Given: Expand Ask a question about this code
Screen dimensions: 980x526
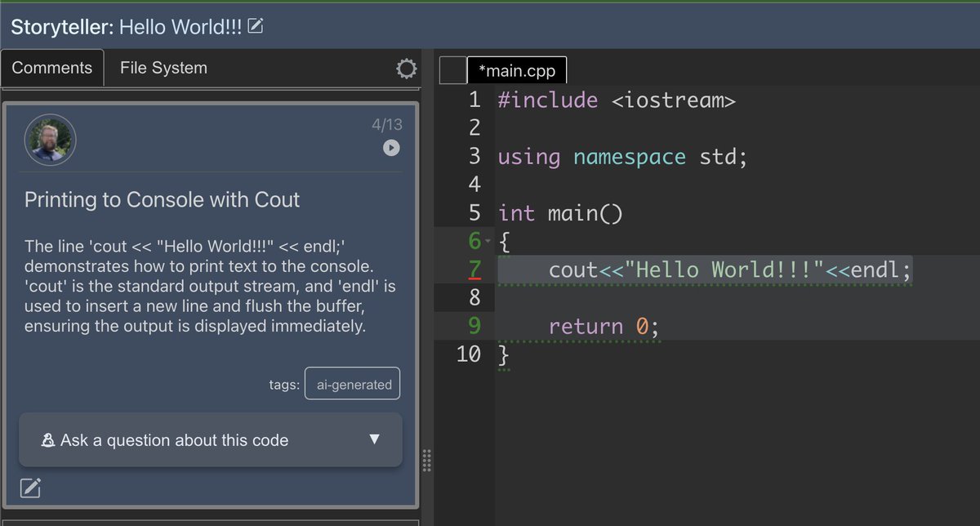Looking at the screenshot, I should 211,439.
